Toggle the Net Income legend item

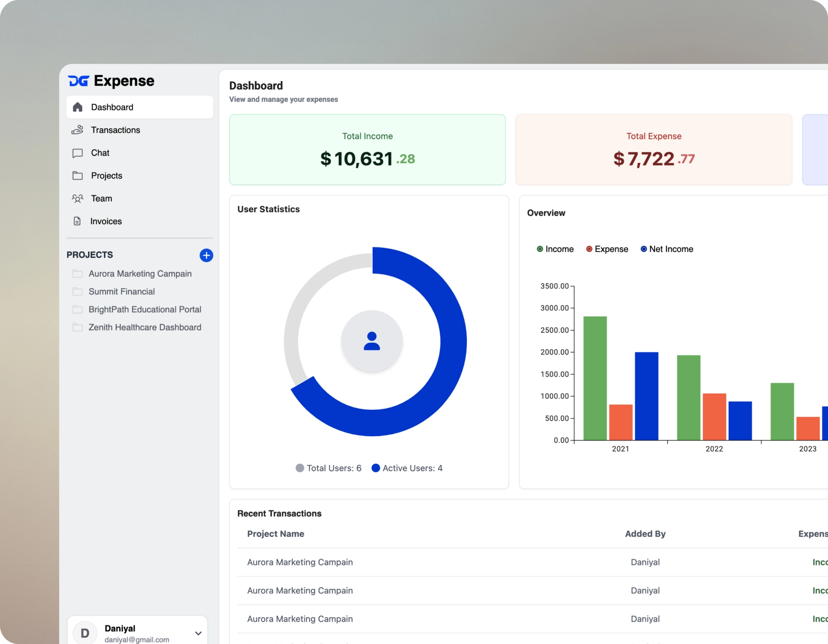coord(667,249)
